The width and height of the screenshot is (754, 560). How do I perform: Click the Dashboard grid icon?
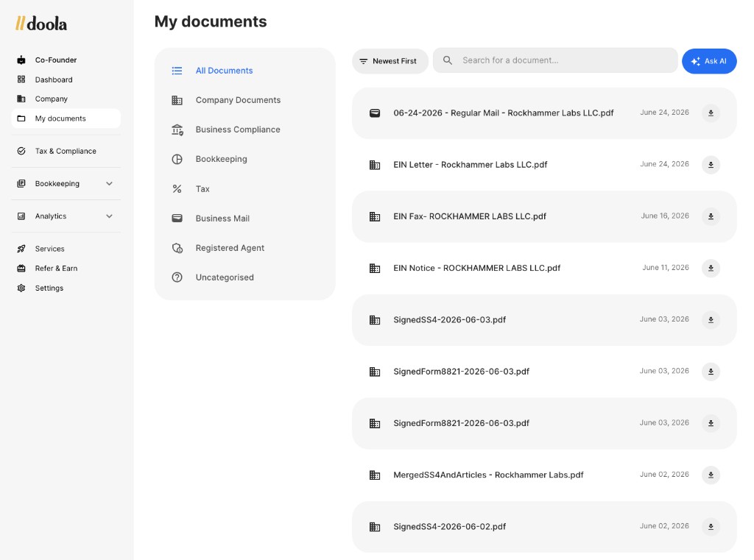[21, 79]
